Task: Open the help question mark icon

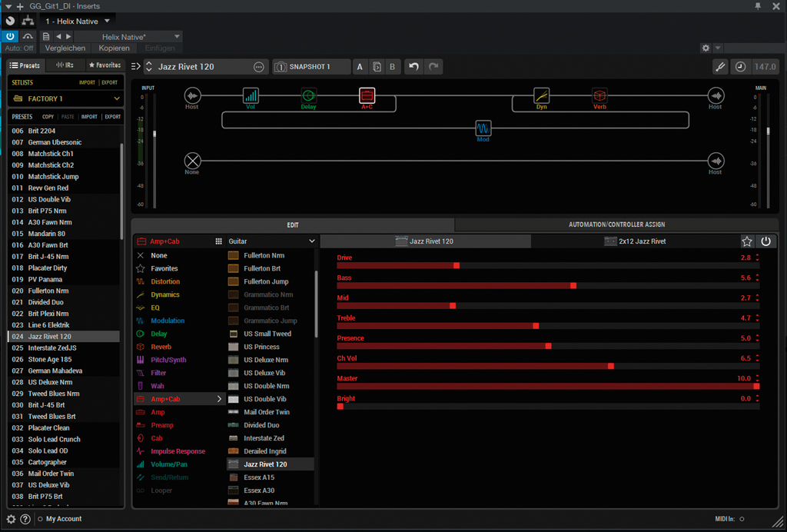Action: (x=25, y=519)
